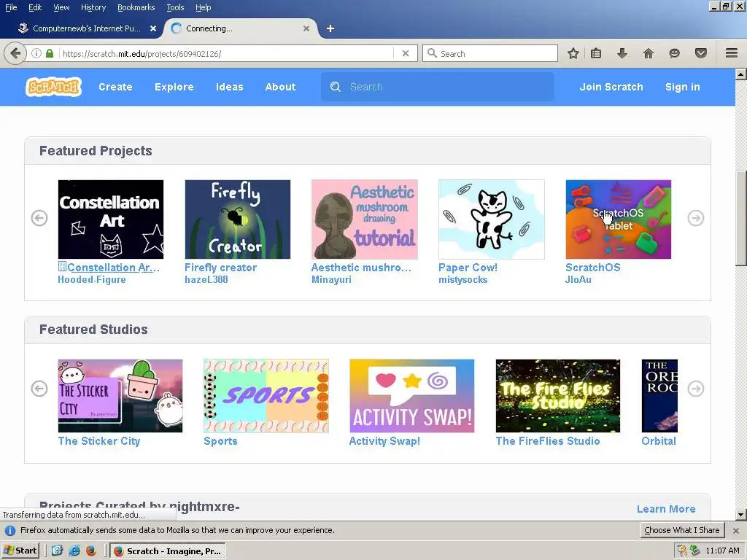Open the Edit menu

click(35, 7)
